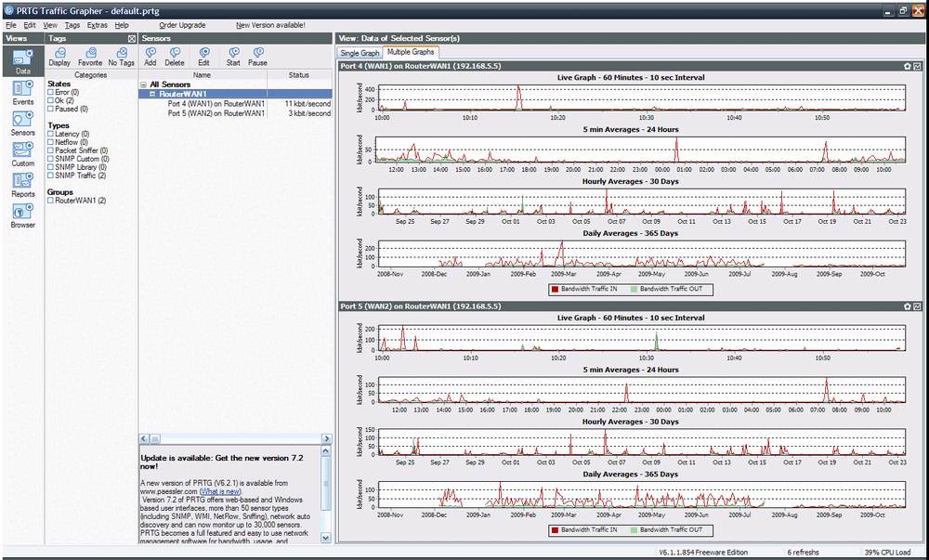This screenshot has width=929, height=560.
Task: Open the Tags menu
Action: click(x=72, y=25)
